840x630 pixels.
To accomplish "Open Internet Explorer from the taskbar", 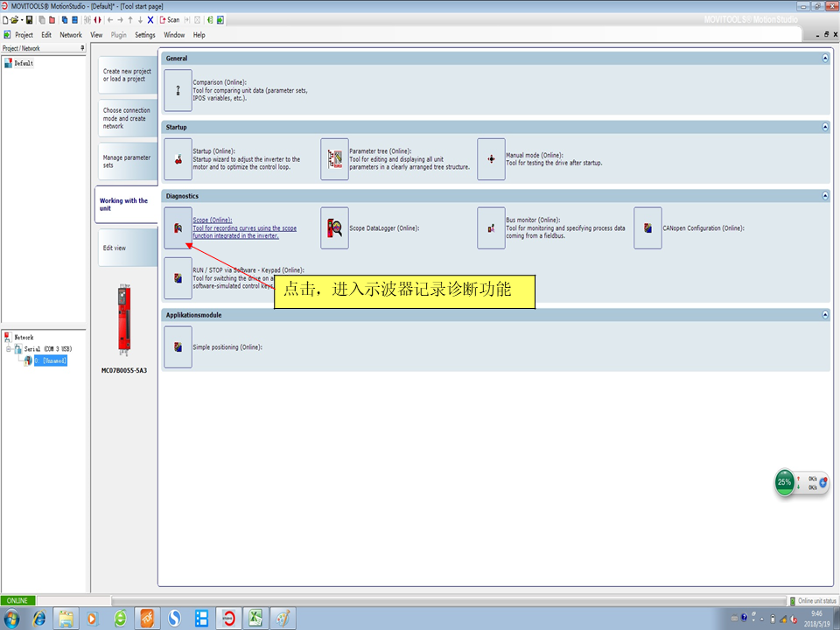I will click(x=39, y=619).
